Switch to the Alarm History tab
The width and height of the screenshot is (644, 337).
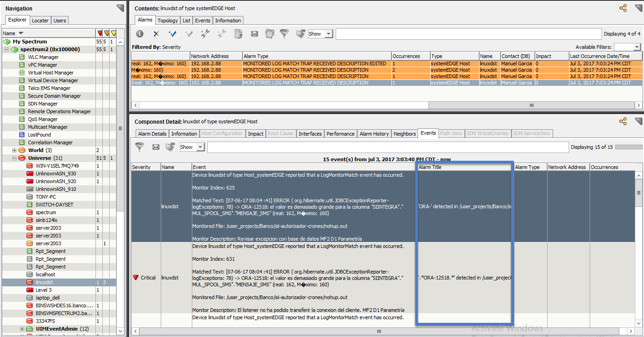(374, 134)
